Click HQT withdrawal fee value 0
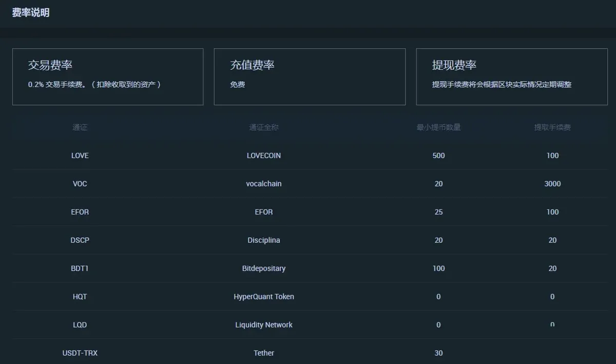616x364 pixels. tap(552, 297)
